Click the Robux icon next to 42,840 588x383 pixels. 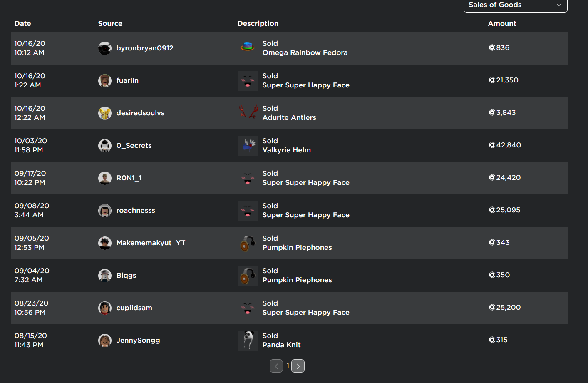coord(492,145)
